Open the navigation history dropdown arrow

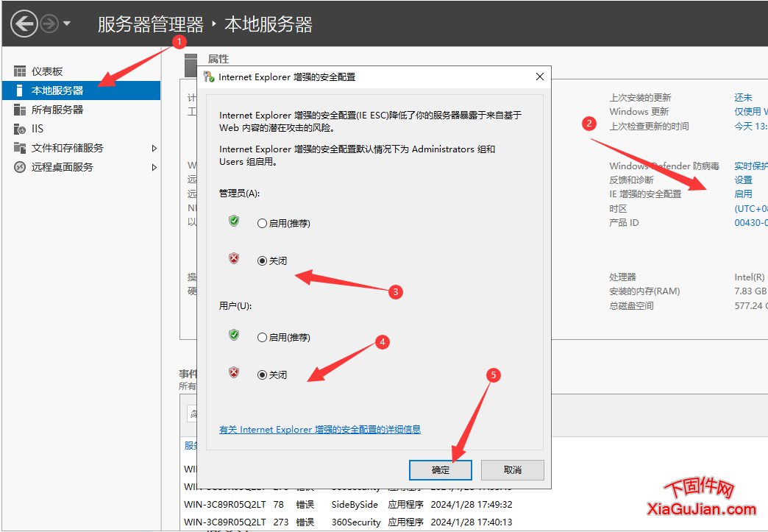[67, 24]
